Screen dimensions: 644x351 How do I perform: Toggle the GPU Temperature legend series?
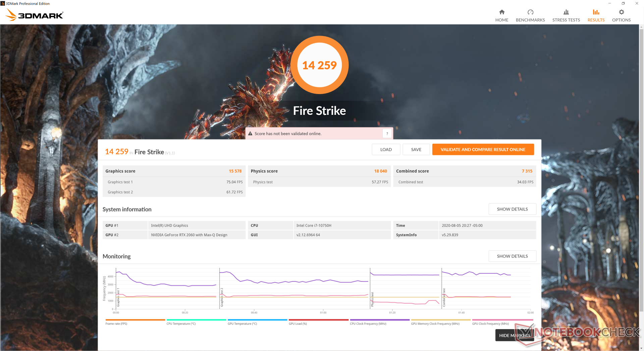(257, 322)
